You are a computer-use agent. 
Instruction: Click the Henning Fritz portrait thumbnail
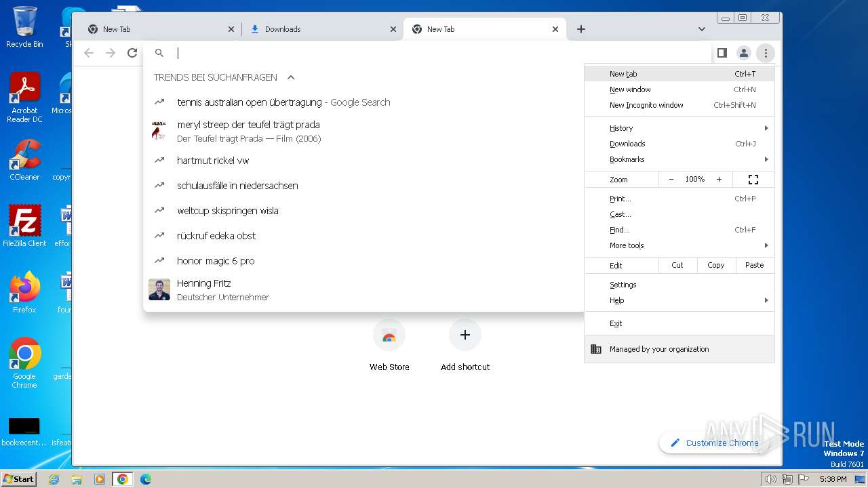point(159,290)
